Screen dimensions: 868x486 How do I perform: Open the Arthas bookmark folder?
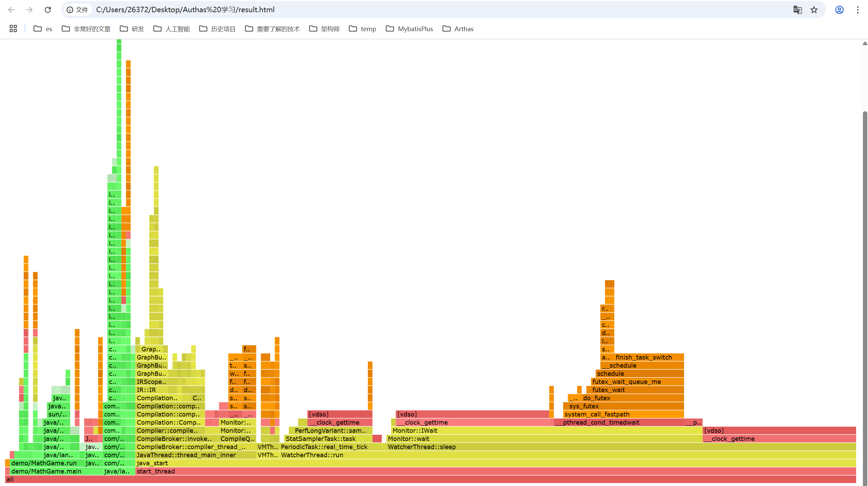pos(458,29)
